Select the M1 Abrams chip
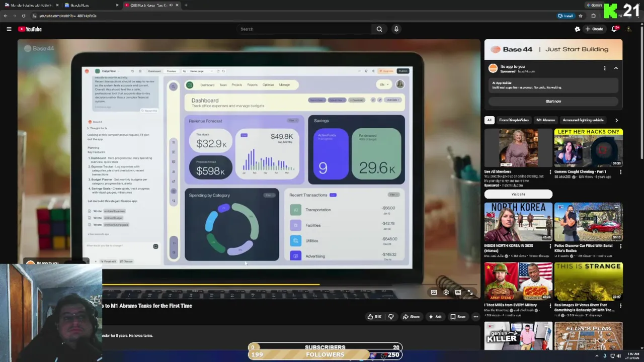This screenshot has height=362, width=644. [545, 120]
